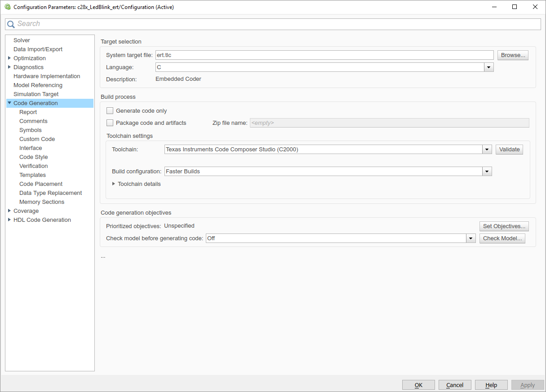Open Model Referencing pane

pyautogui.click(x=38, y=85)
